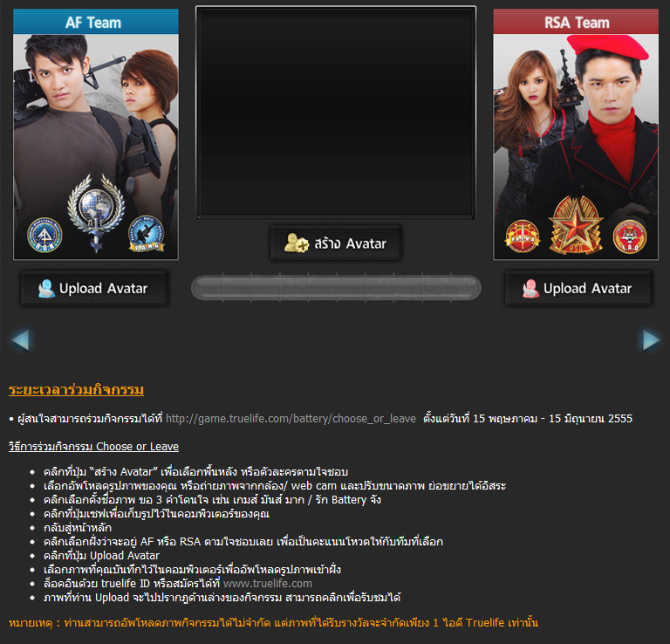Select the RSA Team poster image
The height and width of the screenshot is (644, 670).
576,147
